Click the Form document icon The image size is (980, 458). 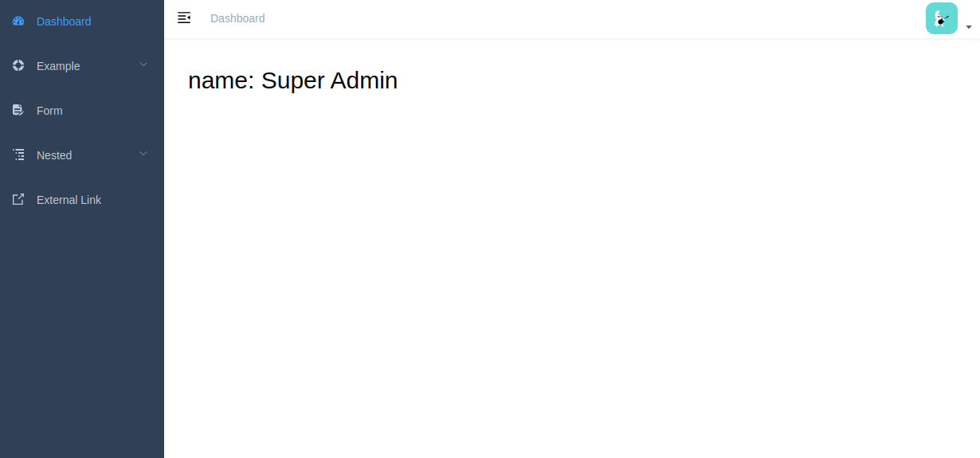18,111
